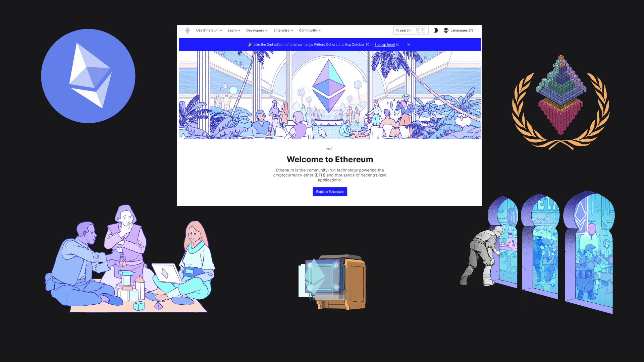
Task: Expand the Use Ethereum dropdown menu
Action: tap(209, 30)
